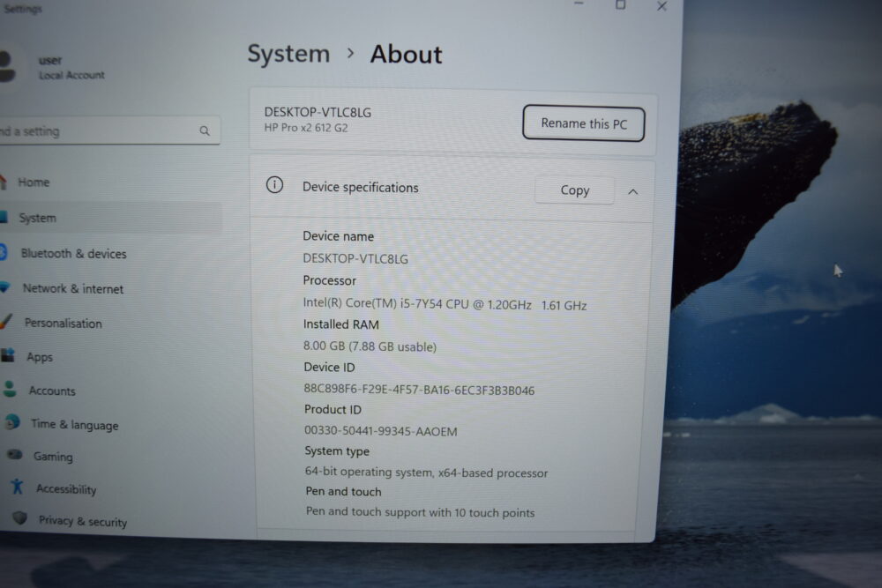The width and height of the screenshot is (882, 588).
Task: Click the DESKTOP-VTLC8LG name in the header card
Action: pos(318,112)
